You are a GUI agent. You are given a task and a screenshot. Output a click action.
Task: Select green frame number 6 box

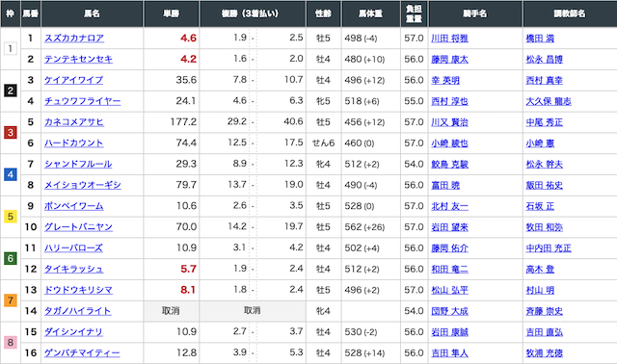click(11, 259)
